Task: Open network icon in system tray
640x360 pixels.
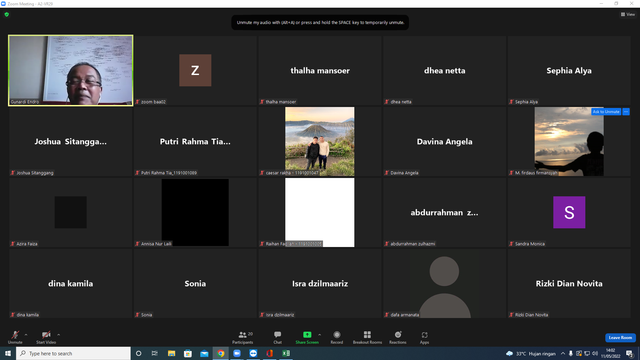Action: click(x=587, y=353)
